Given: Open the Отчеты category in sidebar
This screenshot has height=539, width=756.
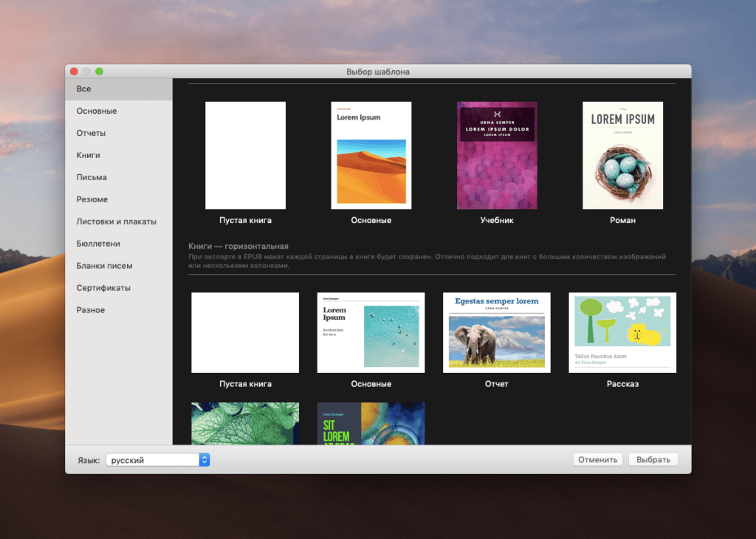Looking at the screenshot, I should coord(91,133).
